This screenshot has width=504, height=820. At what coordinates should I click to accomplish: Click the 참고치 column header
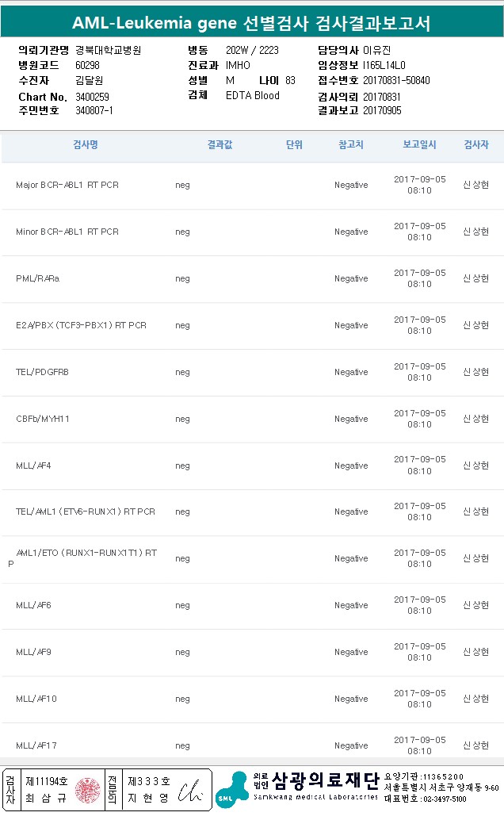[x=350, y=145]
